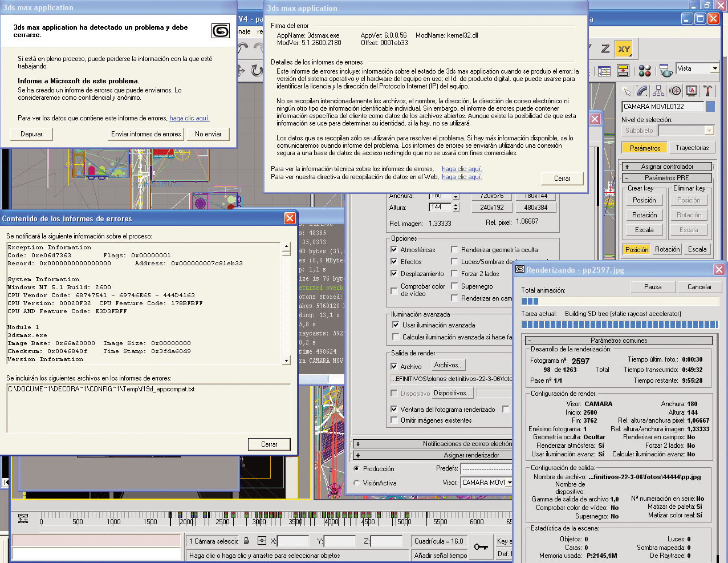728x563 pixels.
Task: Click the Render Scene teapot icon
Action: (x=666, y=71)
